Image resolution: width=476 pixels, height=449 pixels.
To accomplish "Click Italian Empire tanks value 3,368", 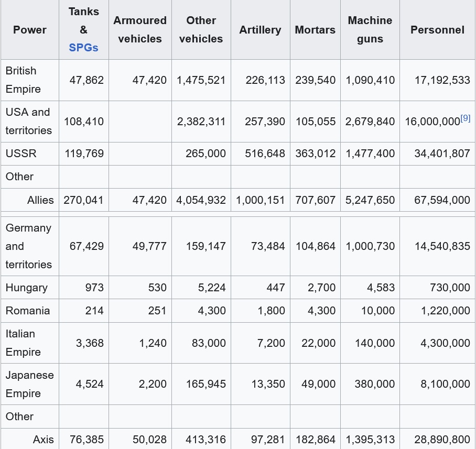I will (90, 343).
